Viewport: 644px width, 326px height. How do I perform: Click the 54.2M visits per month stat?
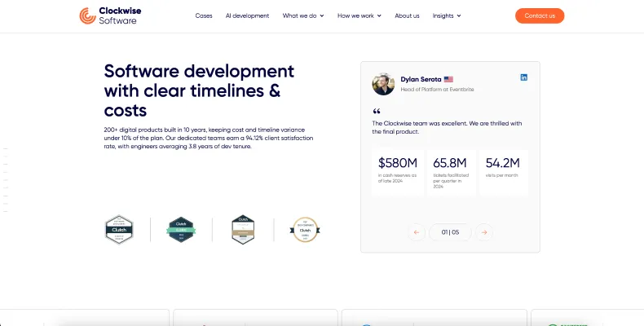point(504,173)
